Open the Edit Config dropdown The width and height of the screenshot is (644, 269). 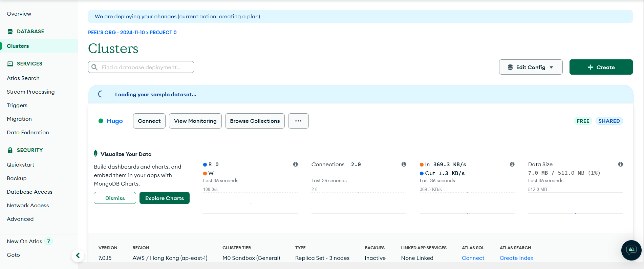coord(531,67)
